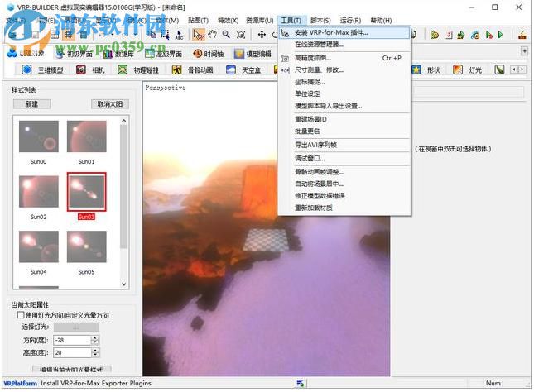Click the green house toolbar icon
This screenshot has width=534, height=392.
[461, 35]
